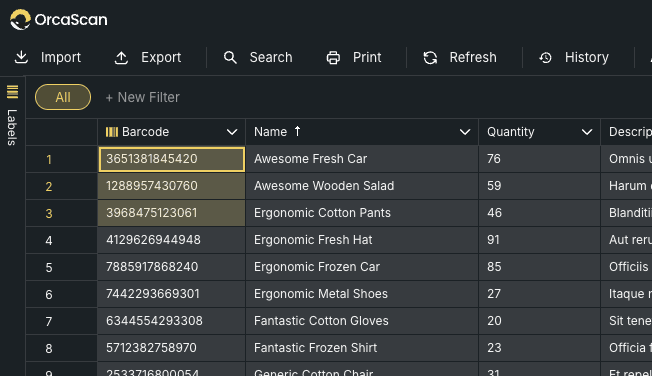This screenshot has height=376, width=652.
Task: Click the Import download icon
Action: tap(21, 57)
